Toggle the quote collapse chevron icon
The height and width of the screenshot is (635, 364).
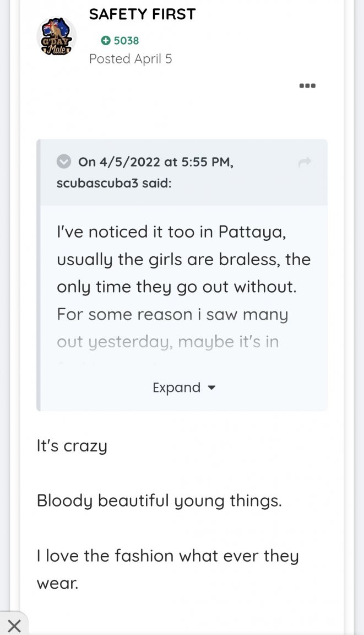coord(64,162)
